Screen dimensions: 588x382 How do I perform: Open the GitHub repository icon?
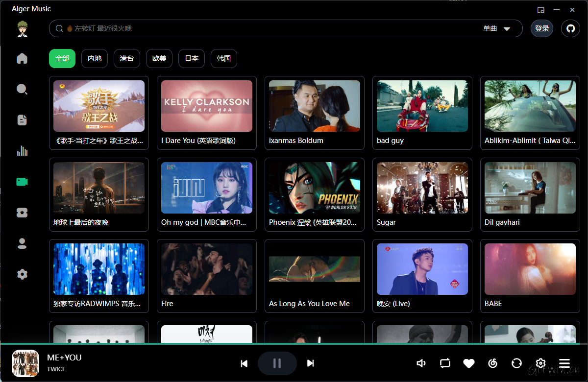(570, 28)
